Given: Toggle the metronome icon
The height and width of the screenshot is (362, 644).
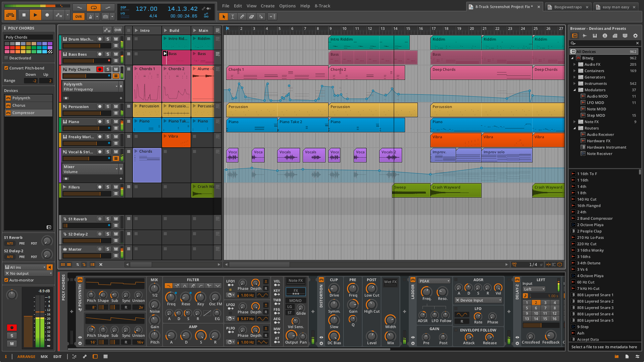Looking at the screenshot, I should point(90,16).
